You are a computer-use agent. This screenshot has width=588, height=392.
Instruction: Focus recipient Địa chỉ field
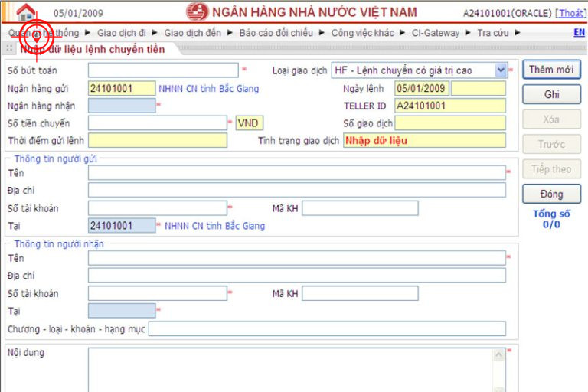[297, 276]
